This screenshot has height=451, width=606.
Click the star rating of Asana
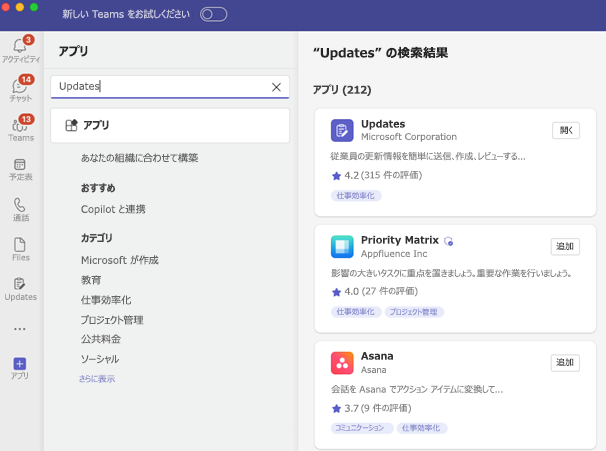point(337,408)
